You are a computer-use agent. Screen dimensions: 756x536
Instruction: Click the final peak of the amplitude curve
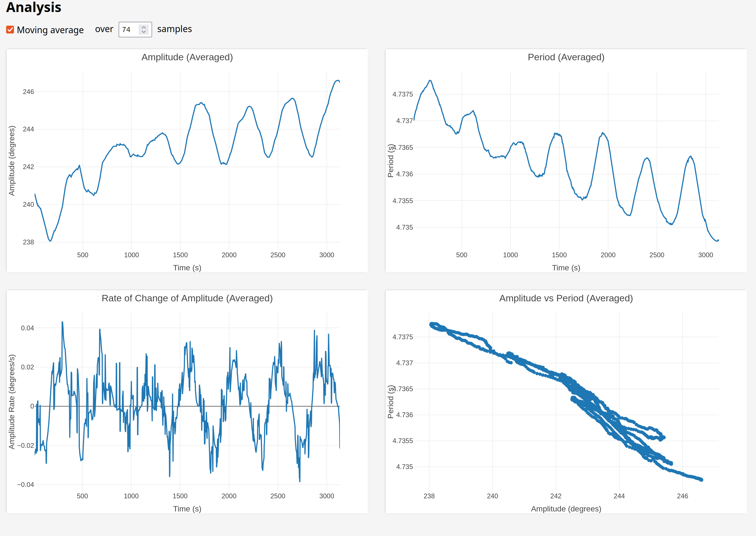coord(337,80)
